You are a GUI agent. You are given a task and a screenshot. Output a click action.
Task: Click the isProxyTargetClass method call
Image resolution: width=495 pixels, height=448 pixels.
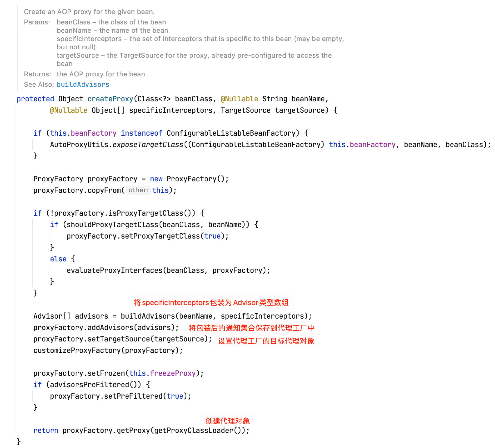point(146,213)
